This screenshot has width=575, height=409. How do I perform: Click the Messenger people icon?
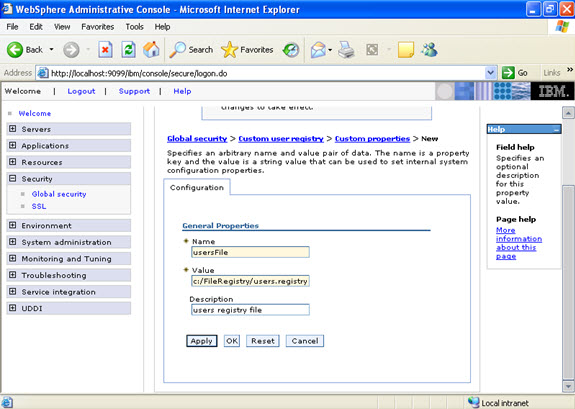[429, 50]
